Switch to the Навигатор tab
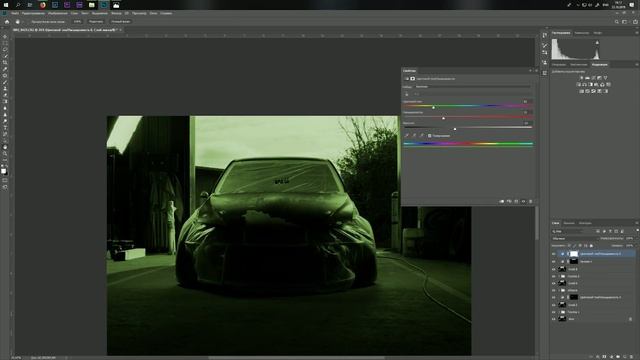Image resolution: width=640 pixels, height=360 pixels. point(582,33)
